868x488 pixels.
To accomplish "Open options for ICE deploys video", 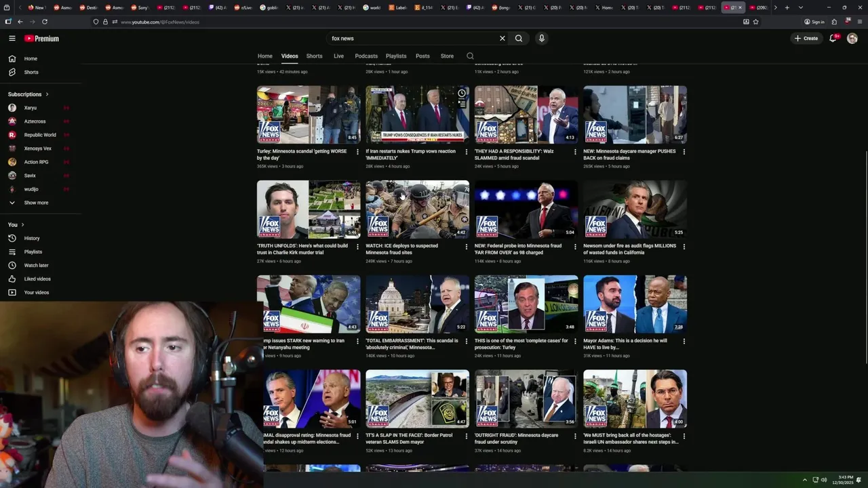I will [466, 247].
